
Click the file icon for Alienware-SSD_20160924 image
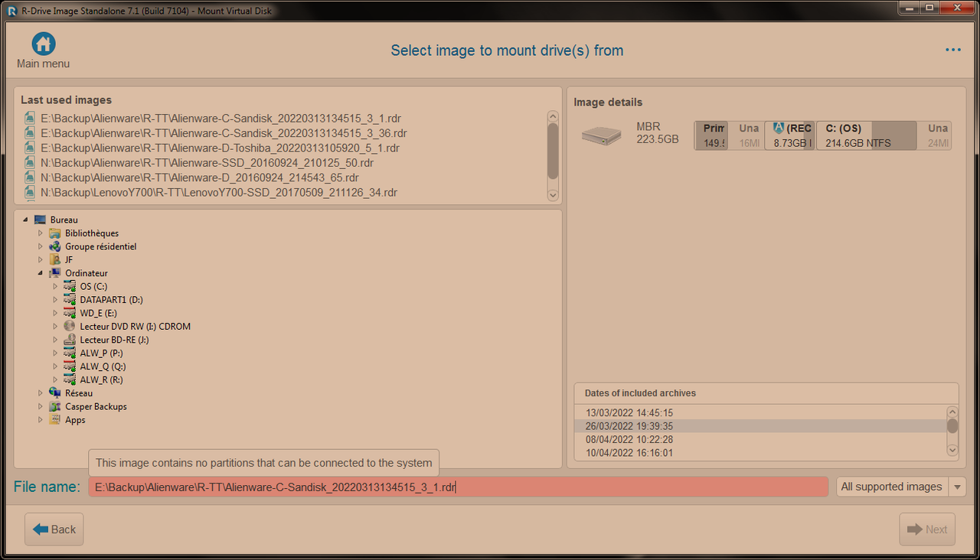[x=30, y=163]
